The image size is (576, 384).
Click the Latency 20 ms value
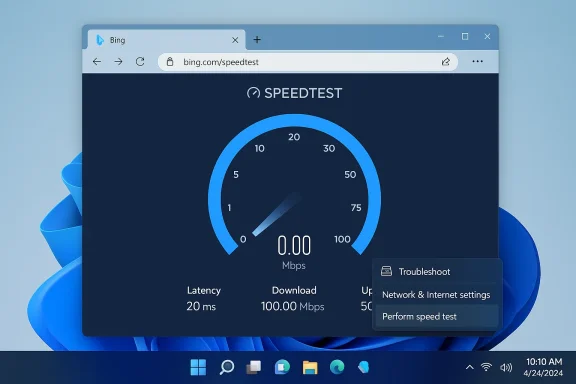[201, 306]
